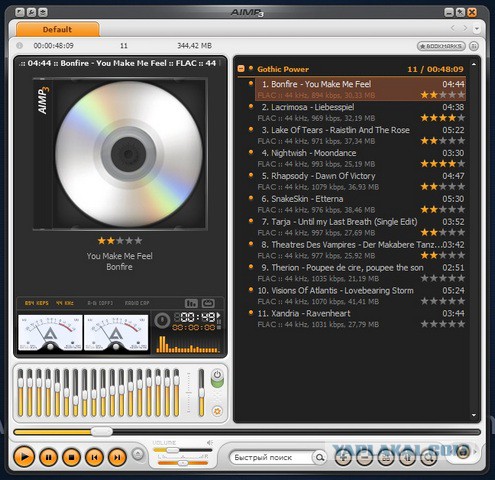Stop playback with the Stop button
The image size is (495, 480).
(71, 457)
